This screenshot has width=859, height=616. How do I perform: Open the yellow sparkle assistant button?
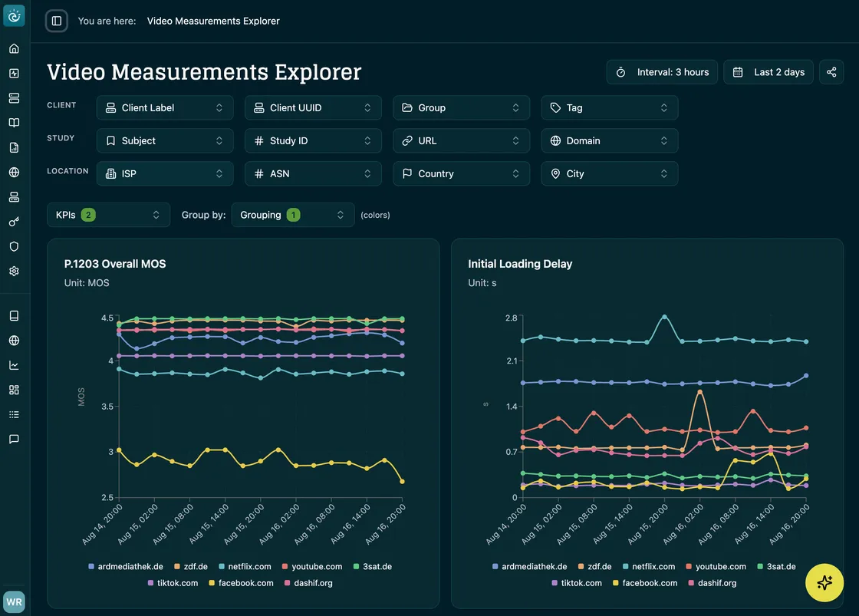(x=824, y=582)
